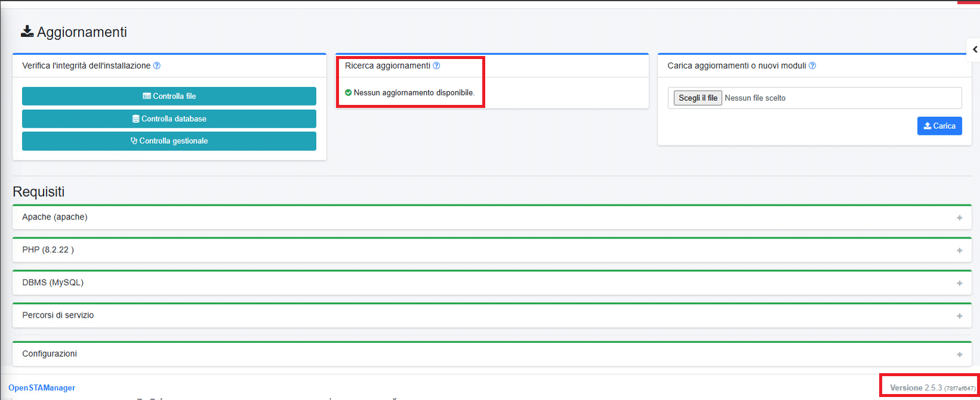Image resolution: width=980 pixels, height=400 pixels.
Task: Open the OpenSTAManager footer link
Action: pyautogui.click(x=42, y=388)
